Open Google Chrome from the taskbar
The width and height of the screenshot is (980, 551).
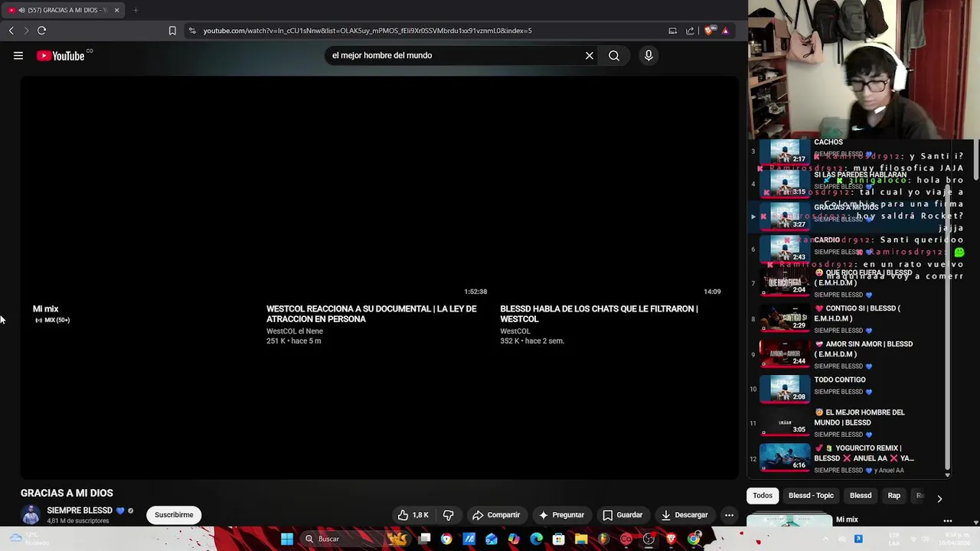[x=694, y=539]
